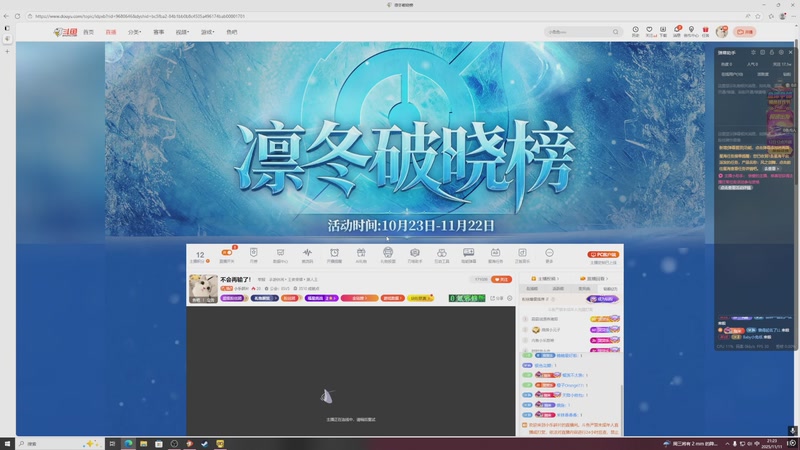The height and width of the screenshot is (450, 800).
Task: Open user avatar in site header
Action: point(721,32)
